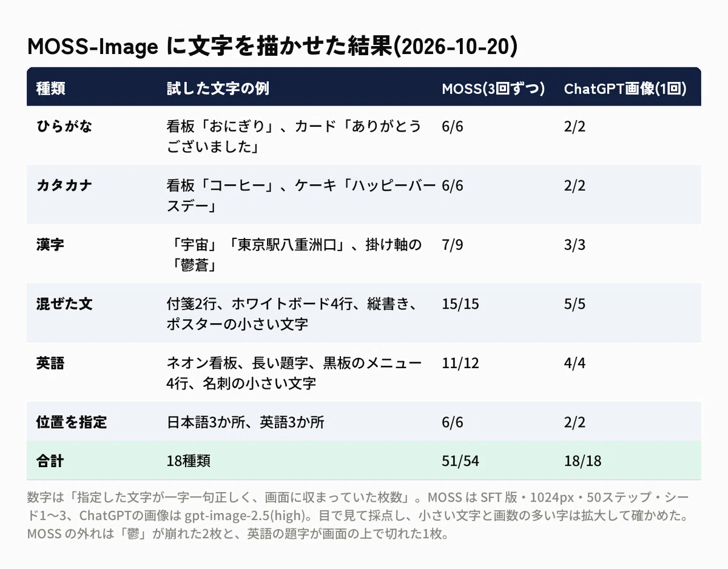728x569 pixels.
Task: Click the example text starting ネオン看板
Action: click(x=294, y=373)
